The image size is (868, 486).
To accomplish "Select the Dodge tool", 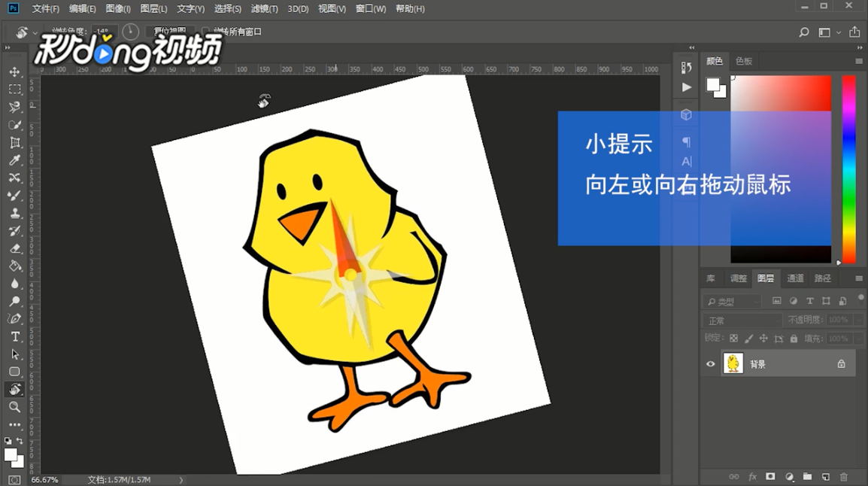I will pyautogui.click(x=15, y=302).
